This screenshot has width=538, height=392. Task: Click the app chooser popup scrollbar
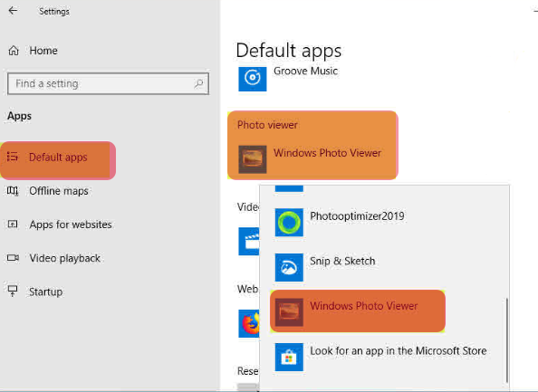pos(507,340)
